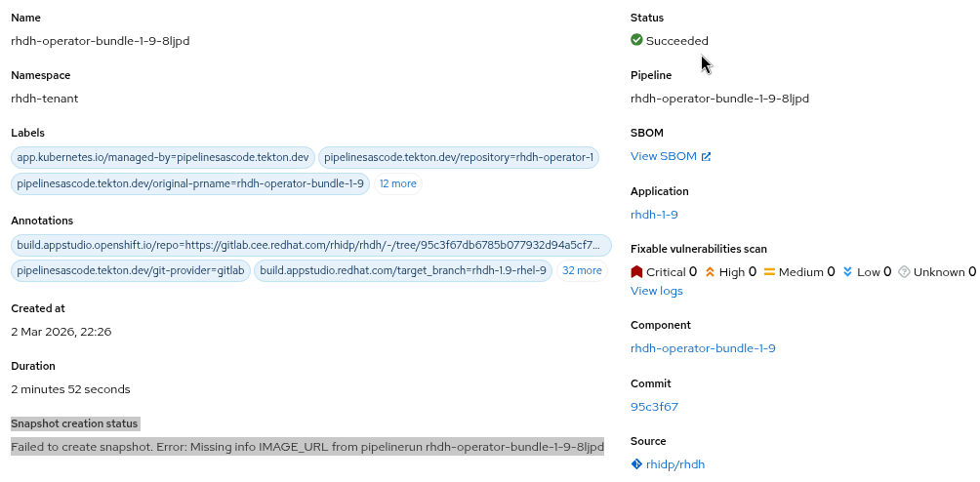This screenshot has width=980, height=482.
Task: Click the green Succeeded status checkmark icon
Action: coord(636,40)
